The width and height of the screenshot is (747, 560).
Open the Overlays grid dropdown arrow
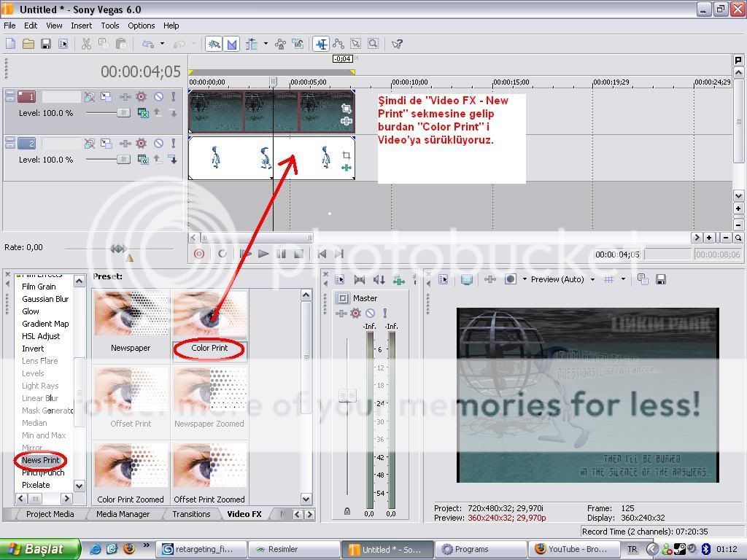coord(623,279)
